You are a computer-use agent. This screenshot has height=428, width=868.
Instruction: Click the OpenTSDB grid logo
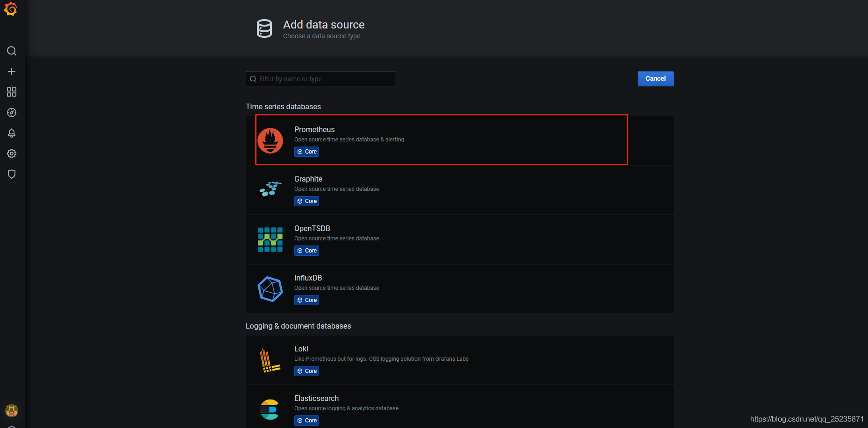coord(270,239)
